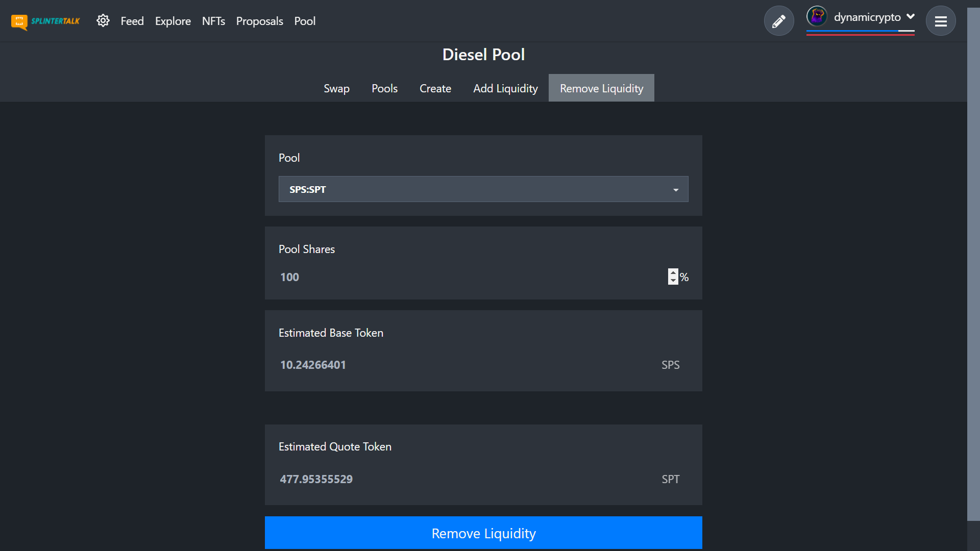Click the Diesel Pool heading
This screenshot has height=551, width=980.
pyautogui.click(x=483, y=55)
